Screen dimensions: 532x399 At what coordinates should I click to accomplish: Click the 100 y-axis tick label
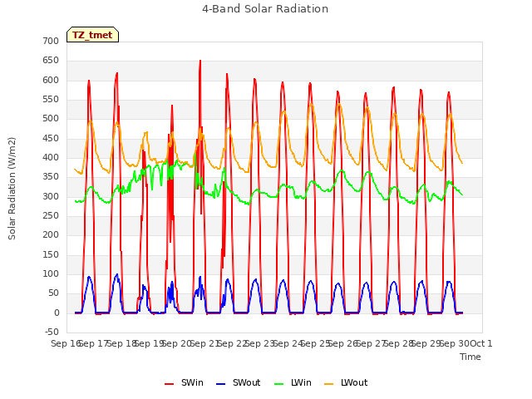(x=51, y=273)
